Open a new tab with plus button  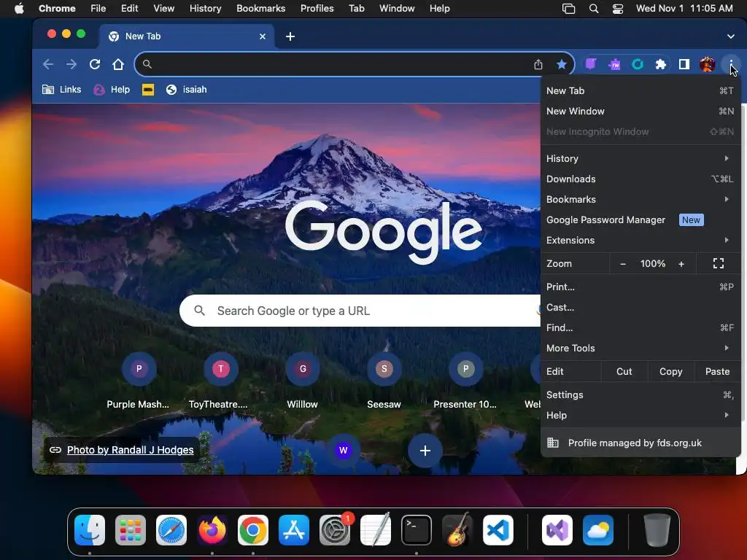[x=290, y=36]
